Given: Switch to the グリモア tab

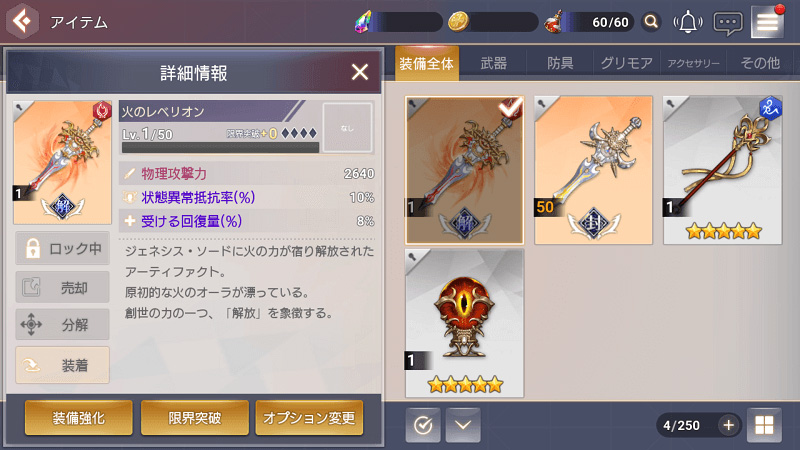Looking at the screenshot, I should tap(627, 63).
